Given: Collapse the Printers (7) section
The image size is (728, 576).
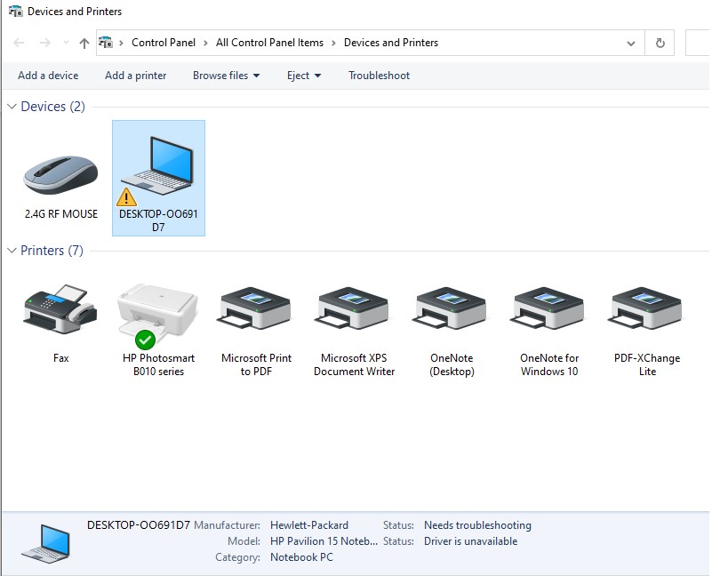Looking at the screenshot, I should (10, 250).
